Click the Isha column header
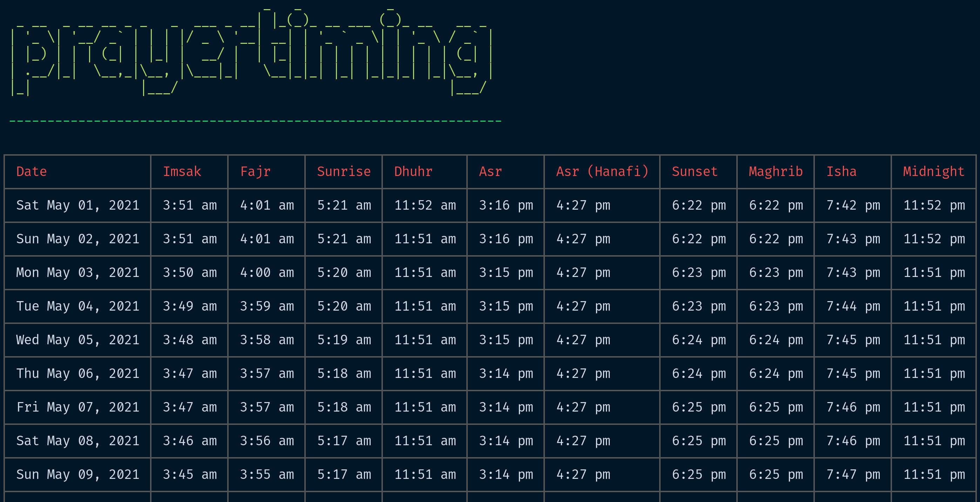 841,171
